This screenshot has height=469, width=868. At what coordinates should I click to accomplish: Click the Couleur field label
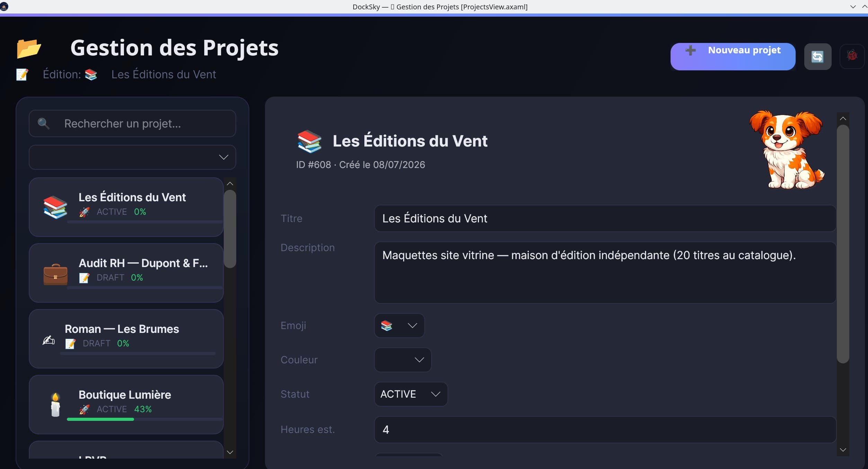click(299, 360)
